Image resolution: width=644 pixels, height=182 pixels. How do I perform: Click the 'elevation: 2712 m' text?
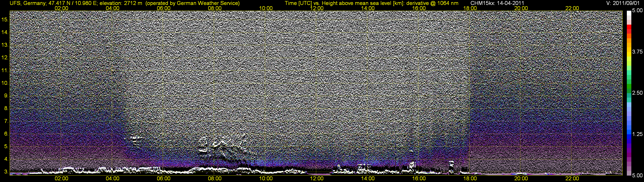[121, 3]
